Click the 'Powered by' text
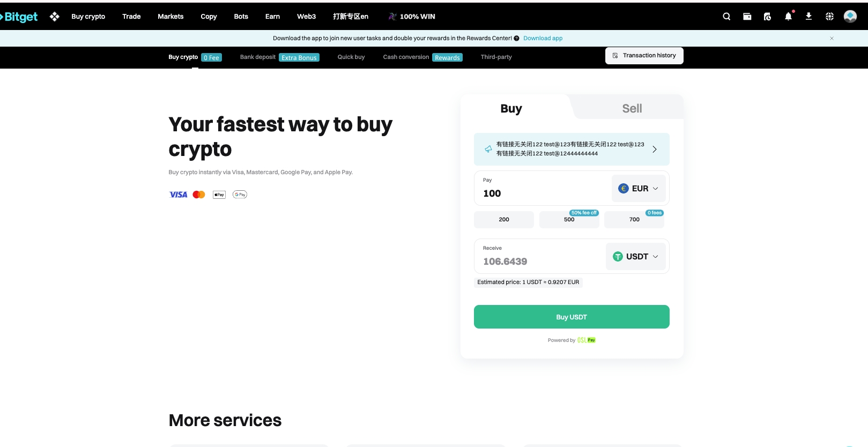The width and height of the screenshot is (868, 447). pos(561,340)
